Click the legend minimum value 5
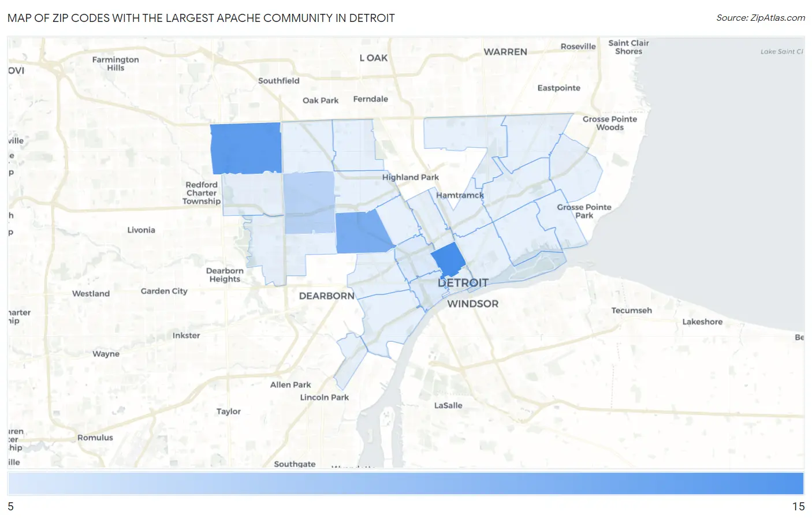 [10, 506]
